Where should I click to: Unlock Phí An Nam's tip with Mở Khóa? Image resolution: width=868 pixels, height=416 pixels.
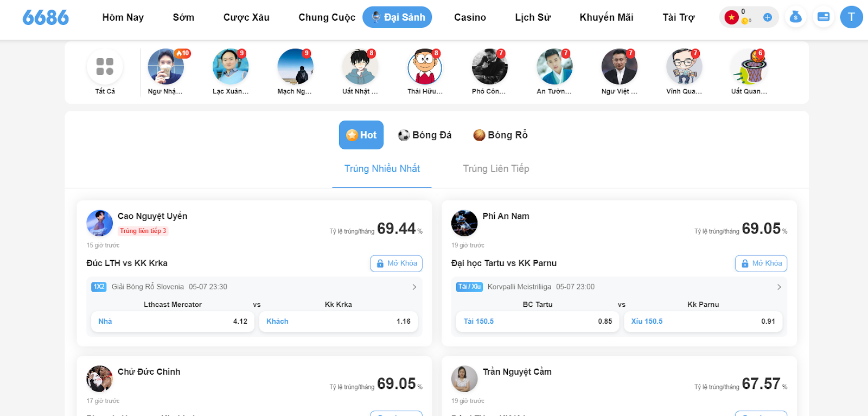(x=761, y=263)
